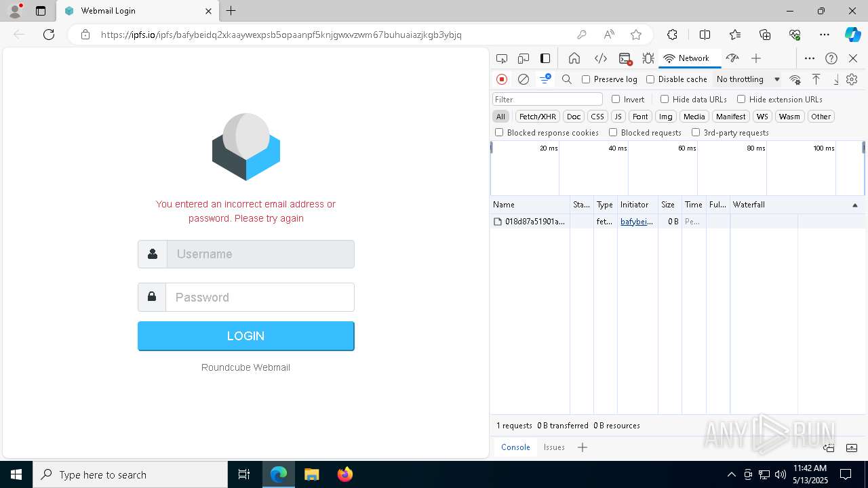Open the Console tool with error badge
The image size is (868, 488).
point(625,58)
